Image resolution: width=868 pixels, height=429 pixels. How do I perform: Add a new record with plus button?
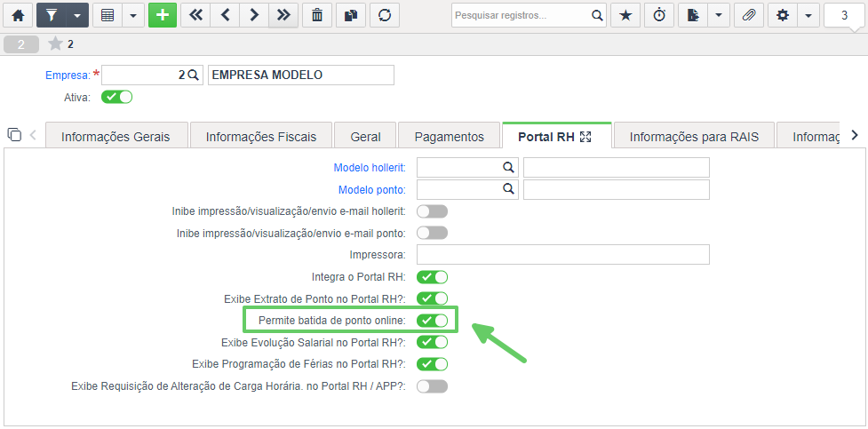pos(163,15)
